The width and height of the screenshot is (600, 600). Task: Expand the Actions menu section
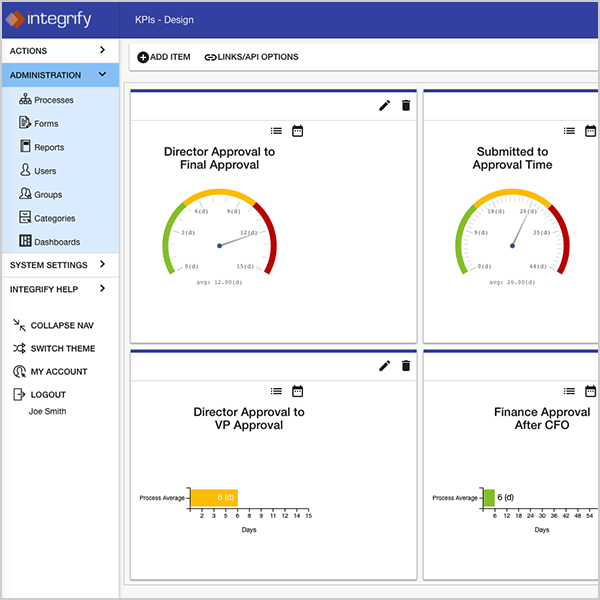(59, 50)
